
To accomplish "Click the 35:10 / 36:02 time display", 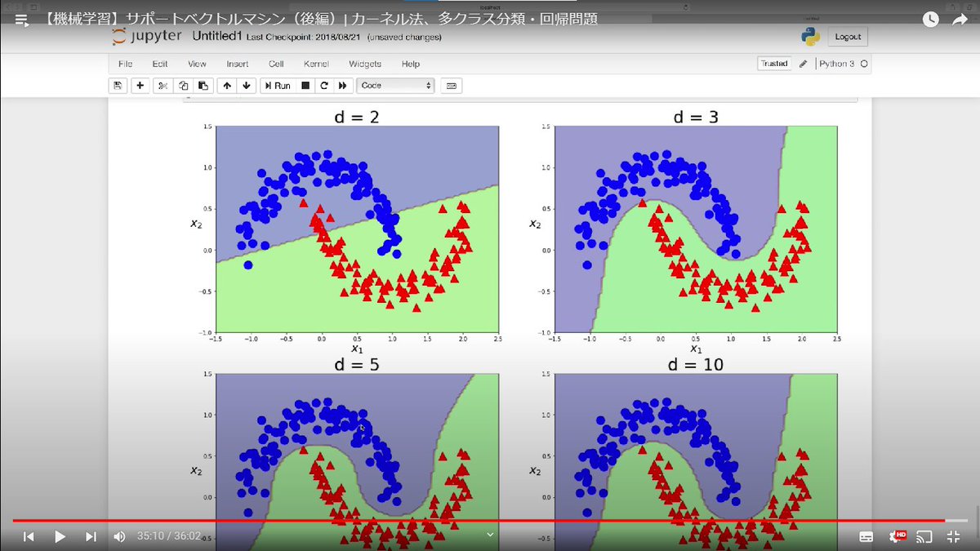I will (169, 536).
